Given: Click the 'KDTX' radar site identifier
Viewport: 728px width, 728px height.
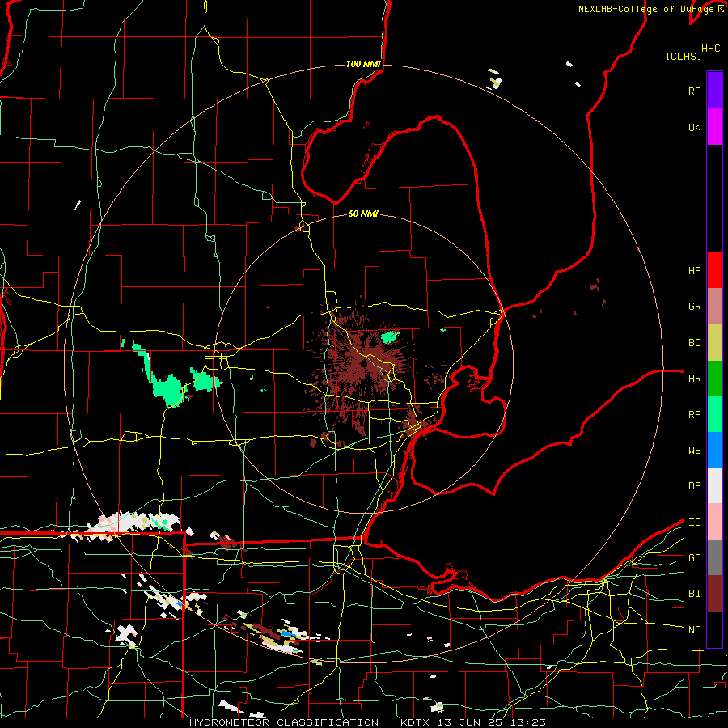Looking at the screenshot, I should (415, 722).
